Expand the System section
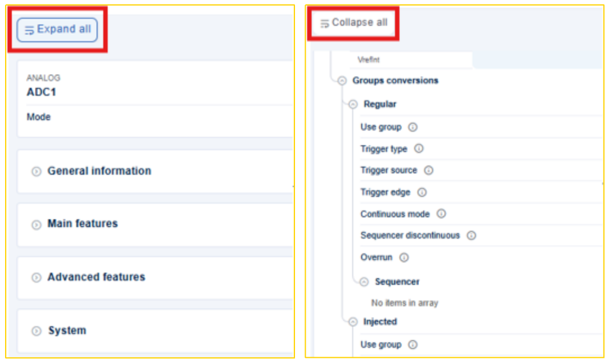The width and height of the screenshot is (608, 364). [37, 331]
